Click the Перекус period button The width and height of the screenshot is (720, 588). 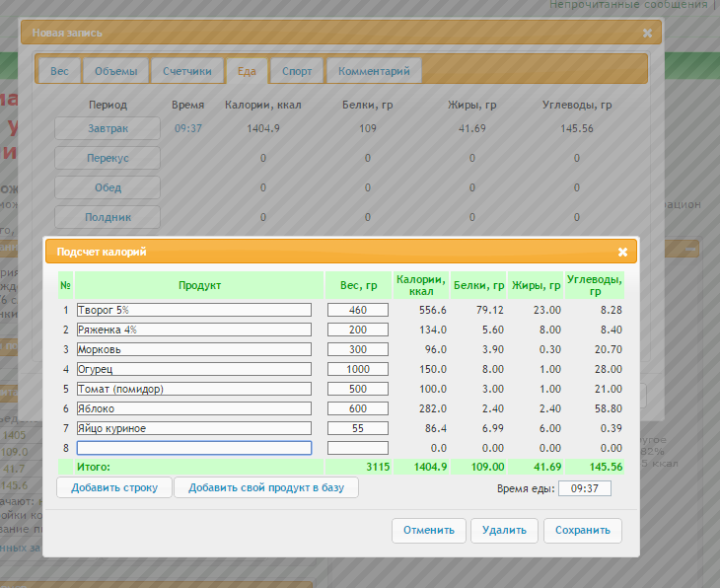[108, 158]
